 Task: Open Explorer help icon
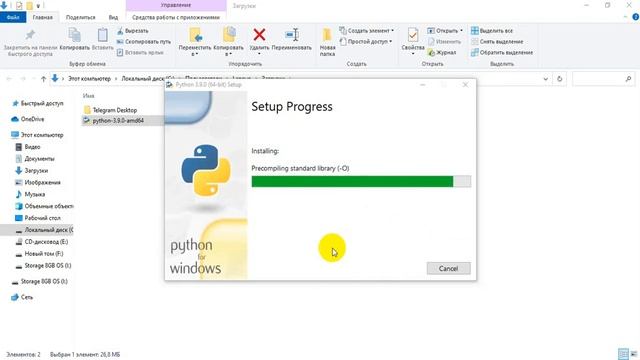pos(636,17)
